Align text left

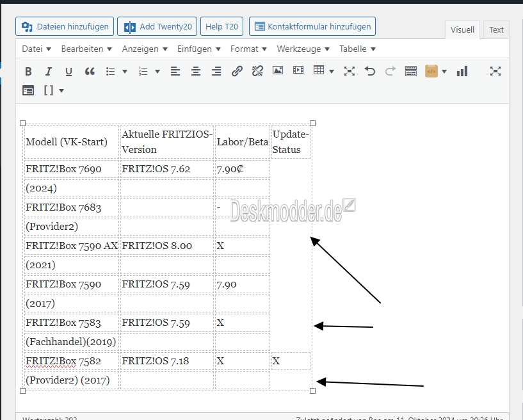click(x=175, y=71)
